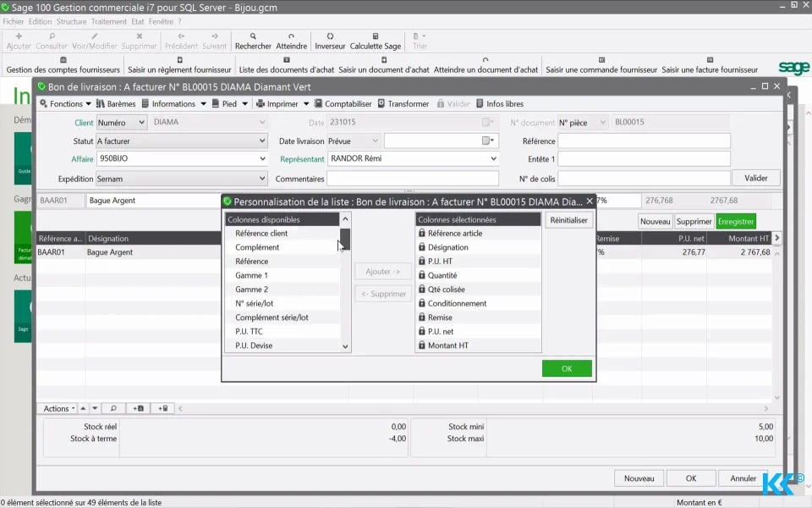Click Saisir un document d'achat
The height and width of the screenshot is (508, 812).
click(x=384, y=65)
